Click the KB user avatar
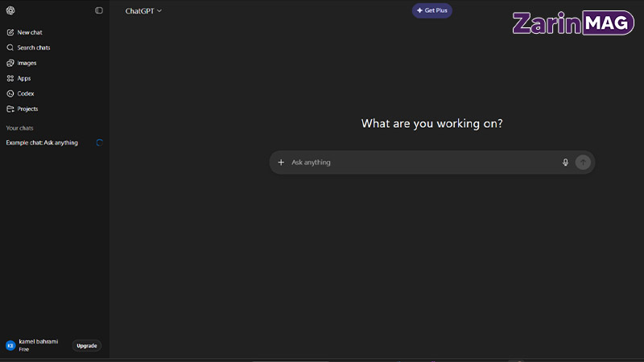Image resolution: width=644 pixels, height=362 pixels. pos(10,346)
